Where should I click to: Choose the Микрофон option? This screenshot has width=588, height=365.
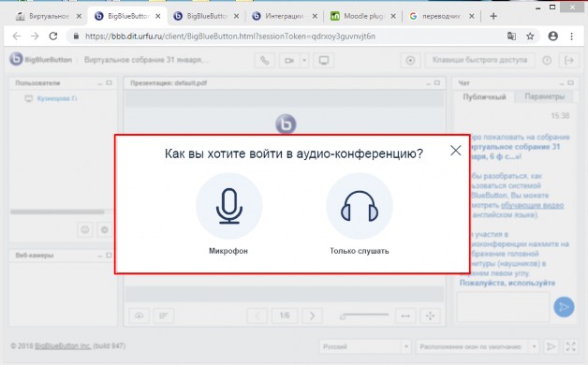[x=228, y=206]
